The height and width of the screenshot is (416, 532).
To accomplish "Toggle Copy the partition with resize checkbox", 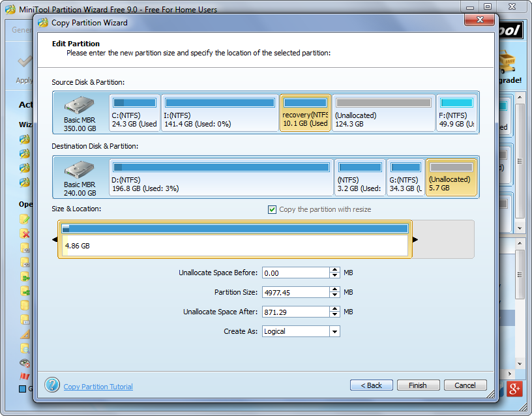I will (272, 209).
